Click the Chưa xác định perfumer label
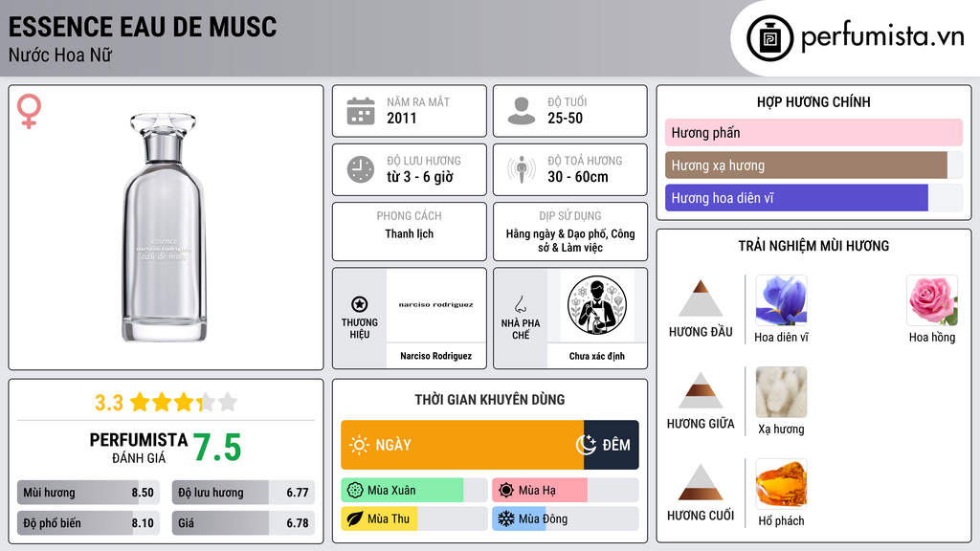Viewport: 980px width, 551px height. click(x=597, y=356)
